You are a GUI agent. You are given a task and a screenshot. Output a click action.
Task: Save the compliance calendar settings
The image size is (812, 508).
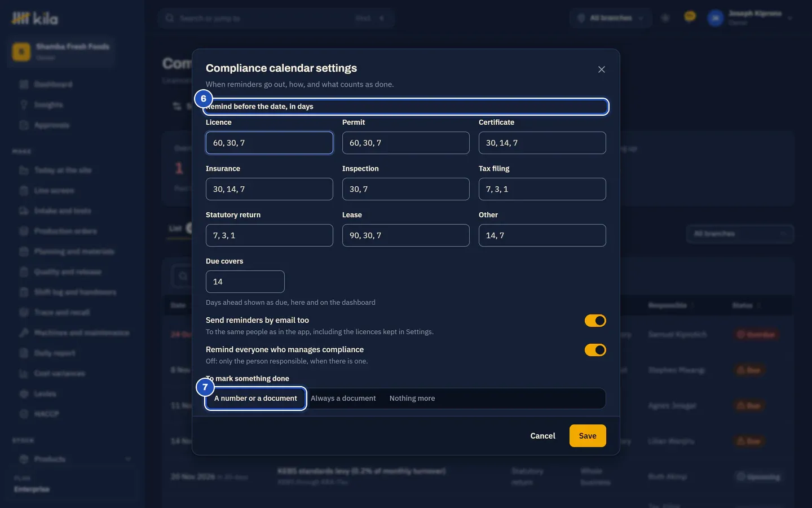pyautogui.click(x=588, y=436)
